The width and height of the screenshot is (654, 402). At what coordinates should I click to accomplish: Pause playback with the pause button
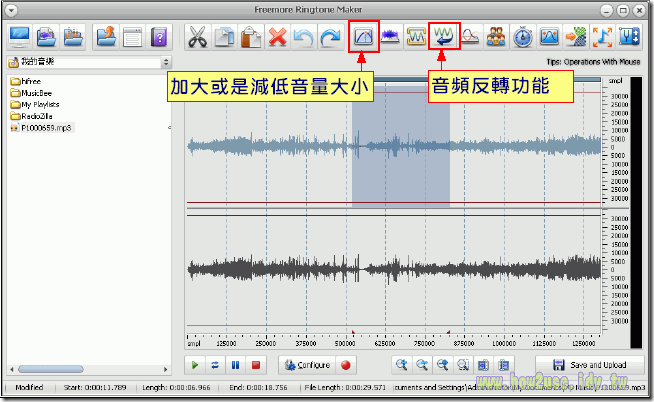point(235,365)
